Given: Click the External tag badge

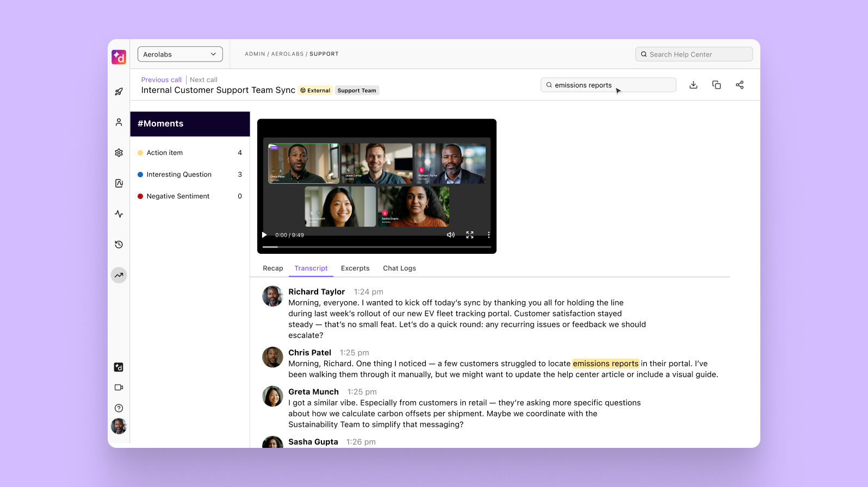Looking at the screenshot, I should [315, 91].
